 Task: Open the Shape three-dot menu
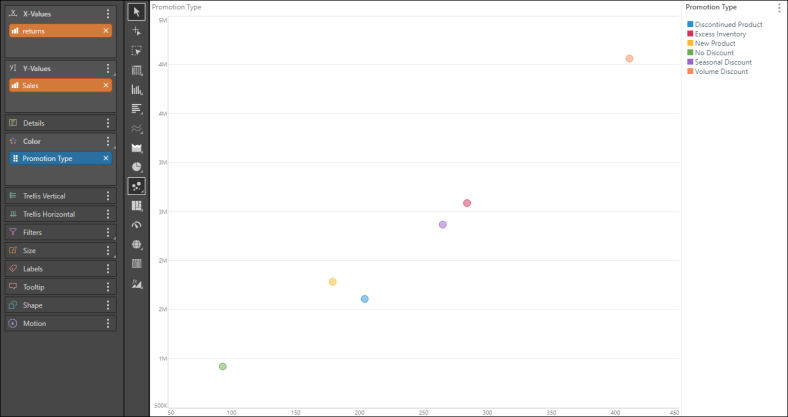(x=108, y=305)
